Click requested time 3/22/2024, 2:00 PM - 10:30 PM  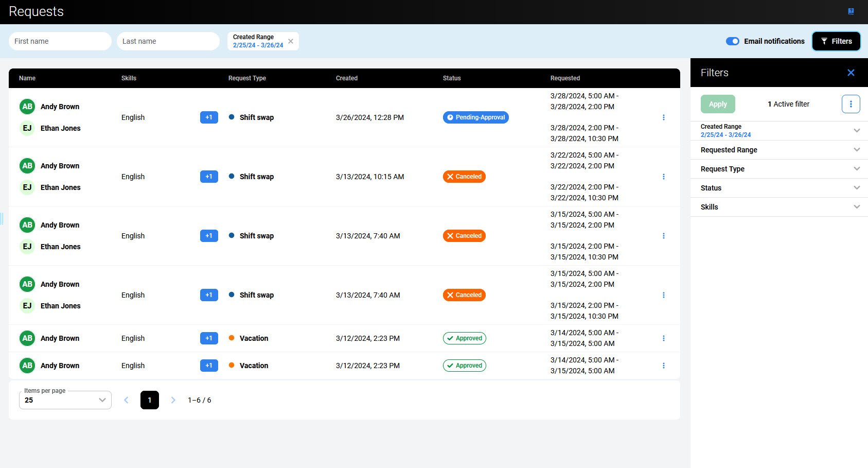click(x=584, y=193)
